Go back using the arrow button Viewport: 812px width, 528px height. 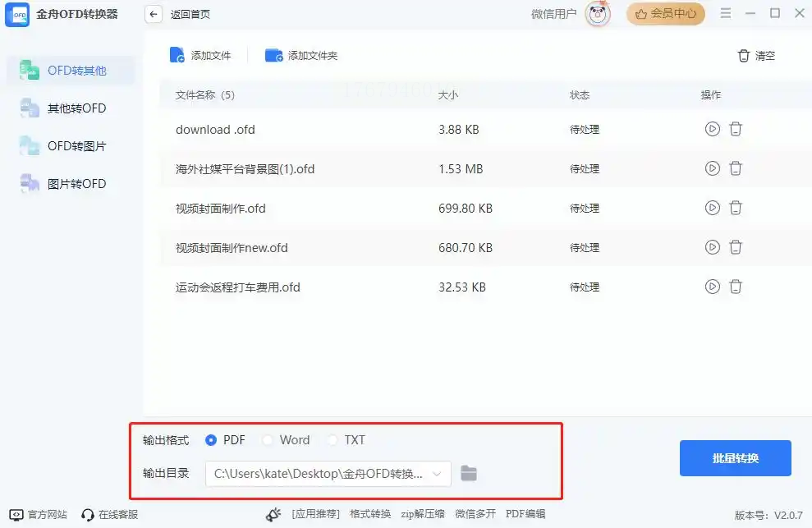click(x=154, y=14)
